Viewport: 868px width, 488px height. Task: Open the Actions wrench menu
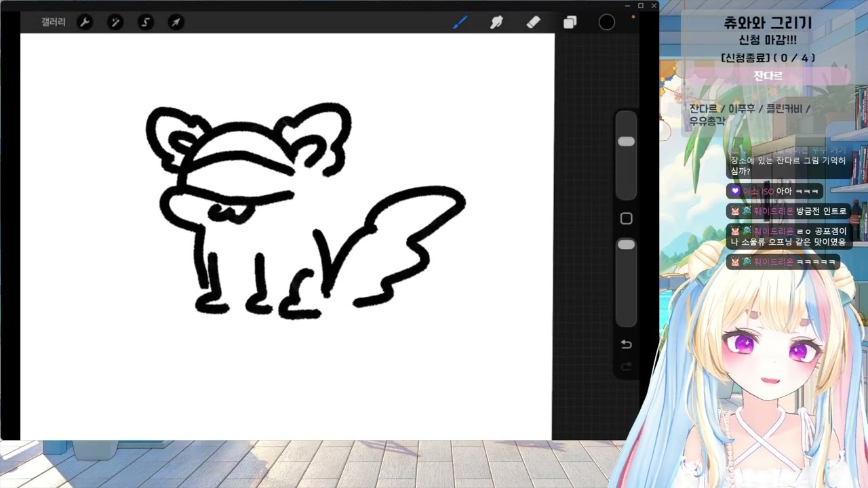click(x=85, y=22)
